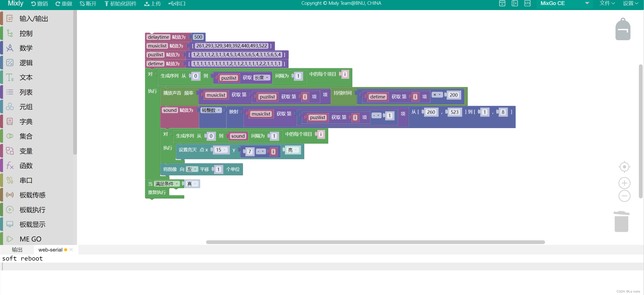Viewport: 644px width, 295px height.
Task: Open the 转整数 conversion dropdown
Action: (x=211, y=110)
